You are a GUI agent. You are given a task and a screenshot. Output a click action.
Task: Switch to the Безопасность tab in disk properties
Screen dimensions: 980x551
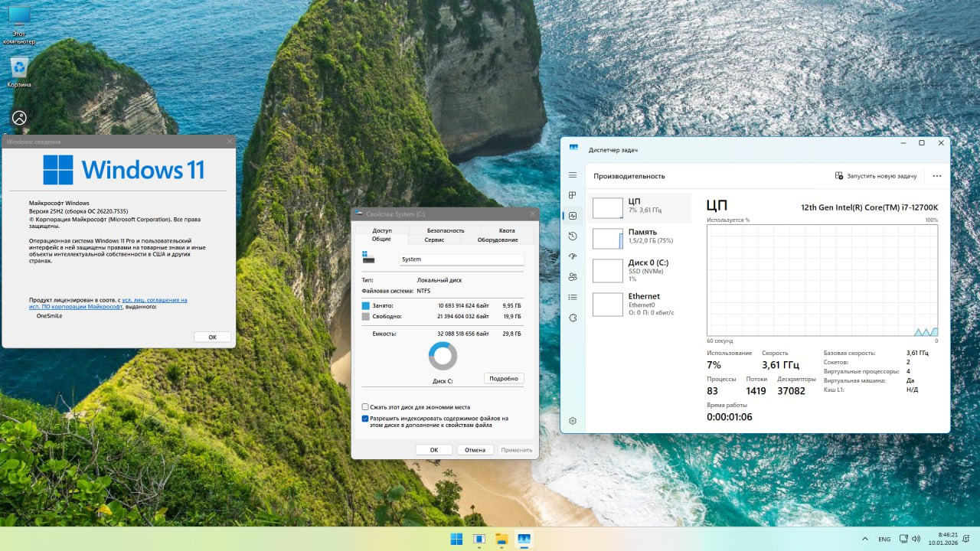pyautogui.click(x=446, y=230)
